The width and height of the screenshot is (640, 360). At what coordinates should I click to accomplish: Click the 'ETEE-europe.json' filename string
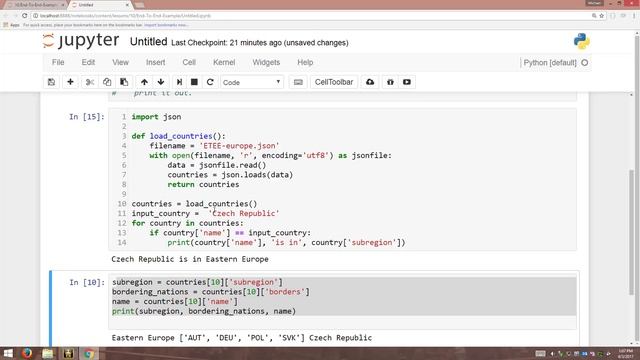239,146
